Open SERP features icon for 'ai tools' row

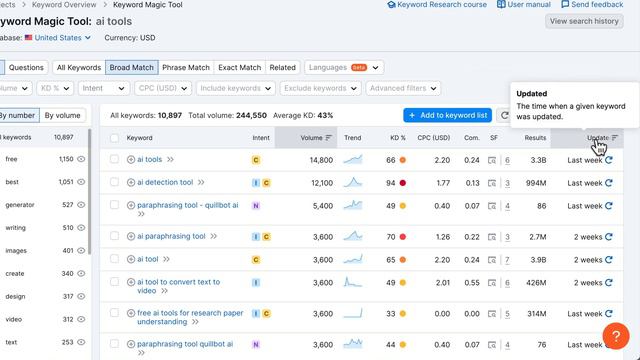492,160
